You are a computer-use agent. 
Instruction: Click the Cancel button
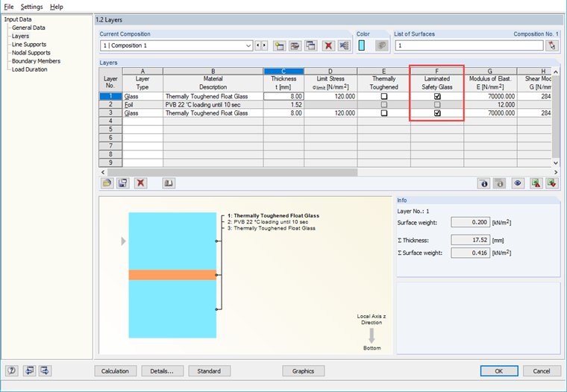pyautogui.click(x=542, y=371)
